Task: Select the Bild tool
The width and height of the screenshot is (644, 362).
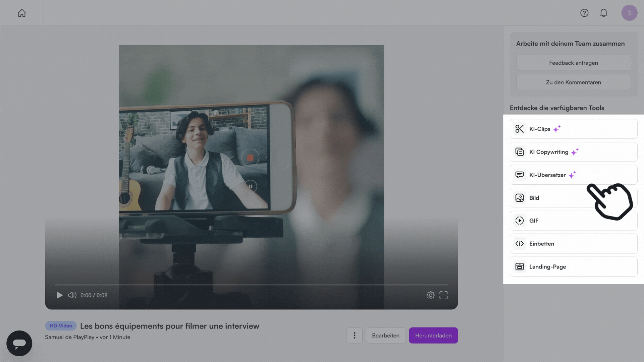Action: [574, 198]
